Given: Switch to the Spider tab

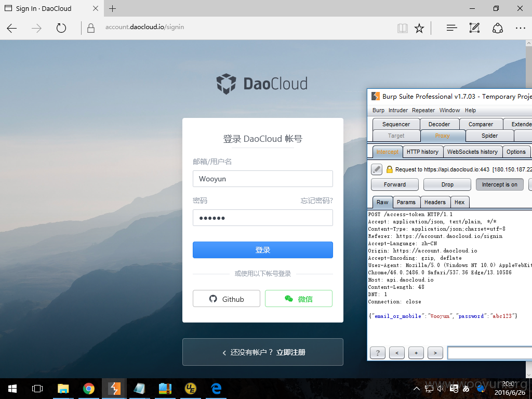Looking at the screenshot, I should [489, 136].
